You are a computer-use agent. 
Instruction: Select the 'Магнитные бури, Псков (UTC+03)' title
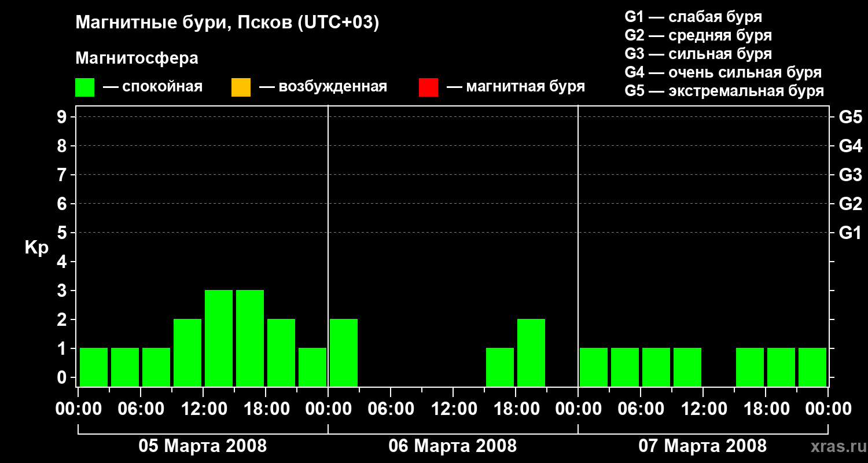227,23
